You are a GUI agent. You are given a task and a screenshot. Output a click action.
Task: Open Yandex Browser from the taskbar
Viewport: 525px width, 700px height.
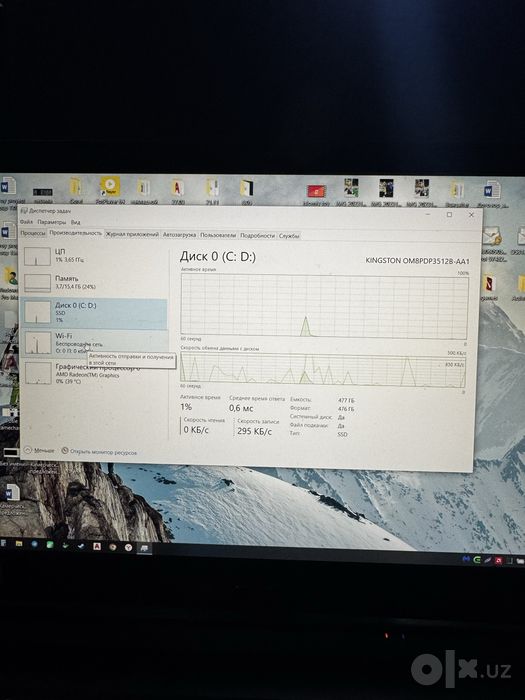129,547
